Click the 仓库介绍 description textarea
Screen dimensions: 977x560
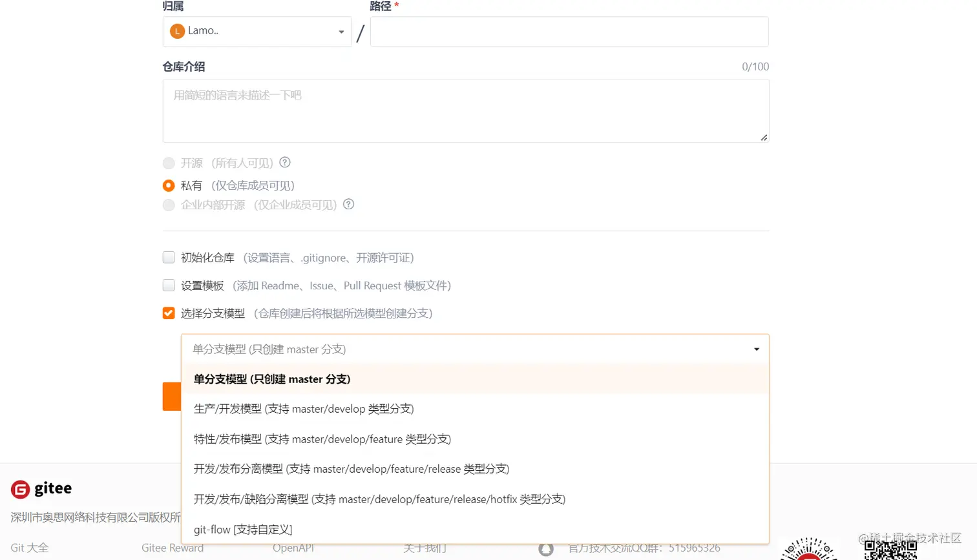coord(466,110)
